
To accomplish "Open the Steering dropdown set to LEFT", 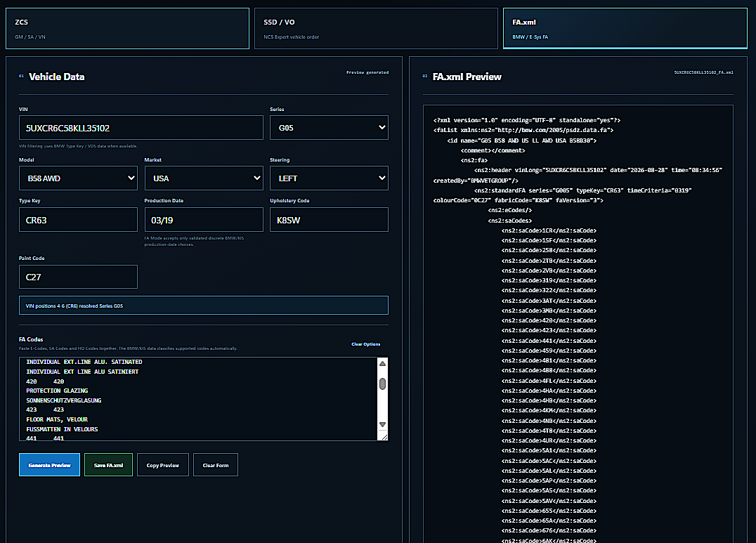I will point(329,178).
